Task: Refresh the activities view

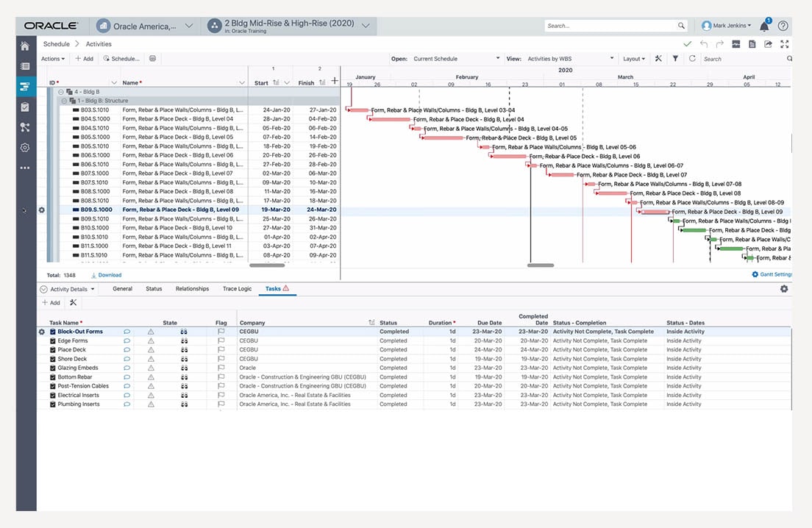Action: pyautogui.click(x=691, y=59)
